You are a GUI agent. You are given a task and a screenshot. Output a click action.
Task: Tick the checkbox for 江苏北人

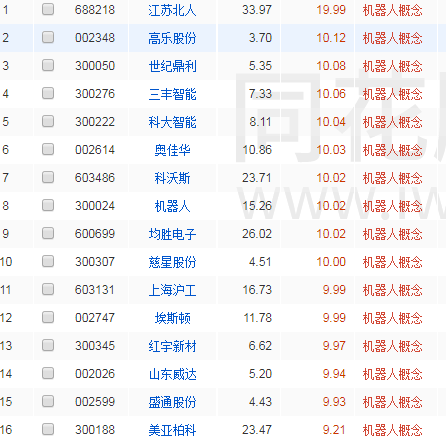pyautogui.click(x=48, y=9)
